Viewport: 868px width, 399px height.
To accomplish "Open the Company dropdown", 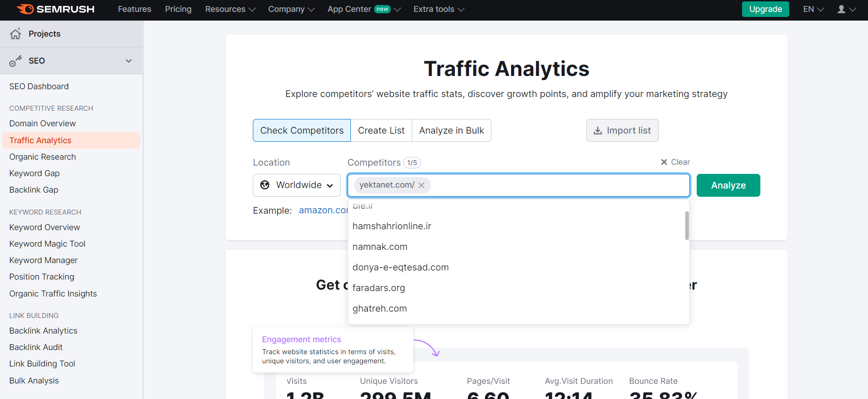I will (291, 9).
